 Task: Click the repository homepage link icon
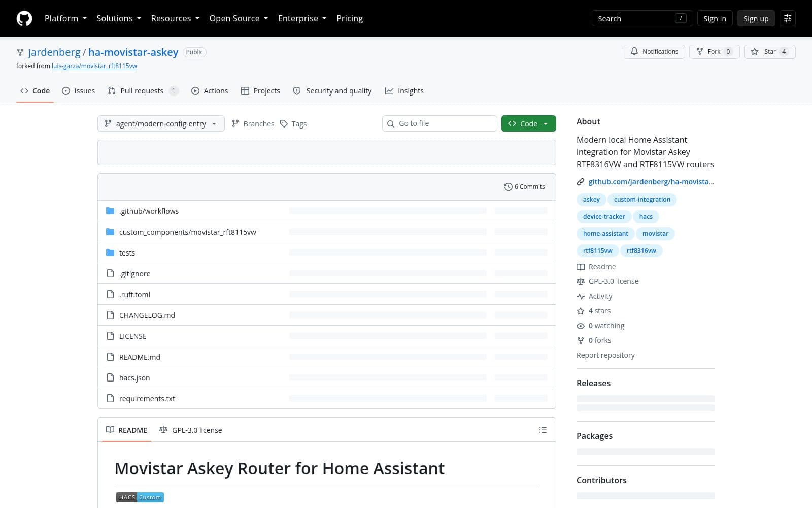[x=581, y=182]
